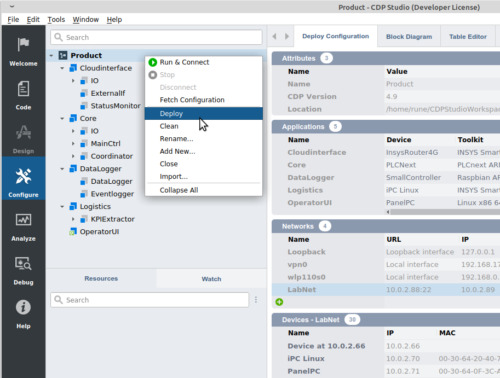The width and height of the screenshot is (500, 378).
Task: Select the Configure mode
Action: (23, 178)
